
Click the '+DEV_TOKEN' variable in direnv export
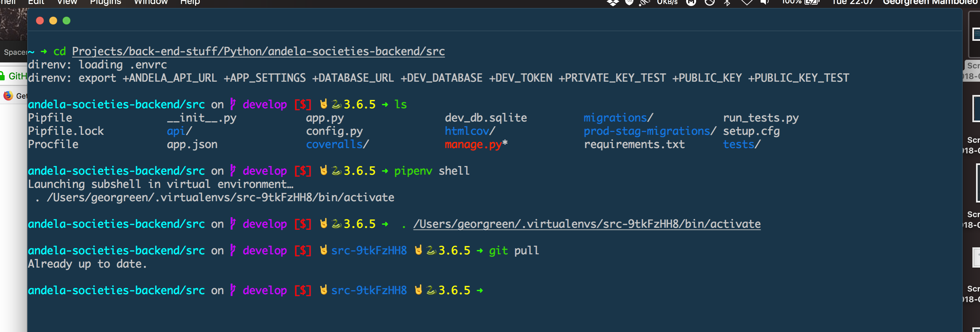coord(521,78)
